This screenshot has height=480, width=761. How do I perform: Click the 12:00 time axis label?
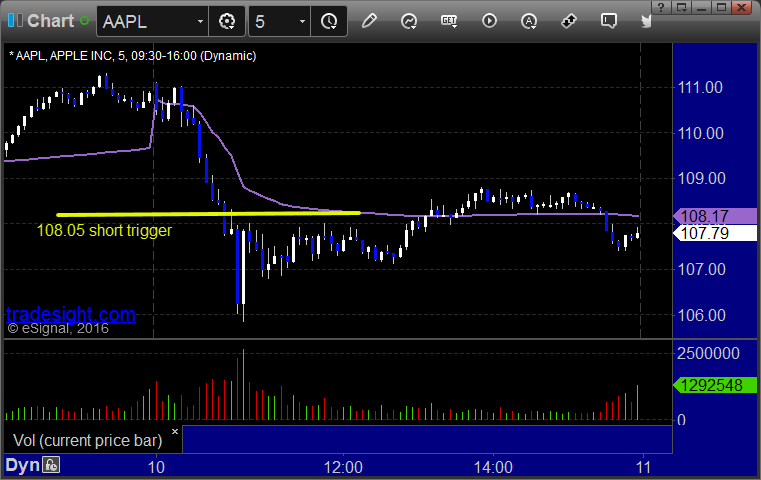pos(343,467)
